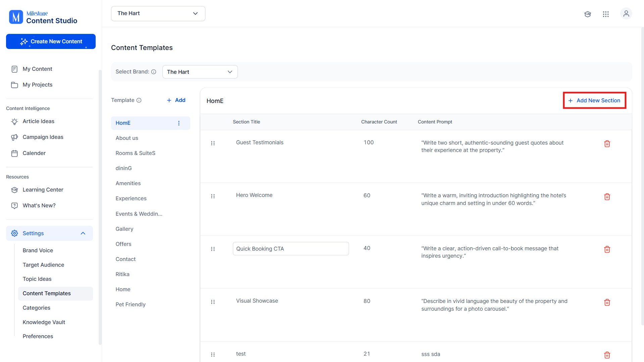The width and height of the screenshot is (644, 362).
Task: Grab the drag handle for Hero Welcome
Action: [213, 196]
